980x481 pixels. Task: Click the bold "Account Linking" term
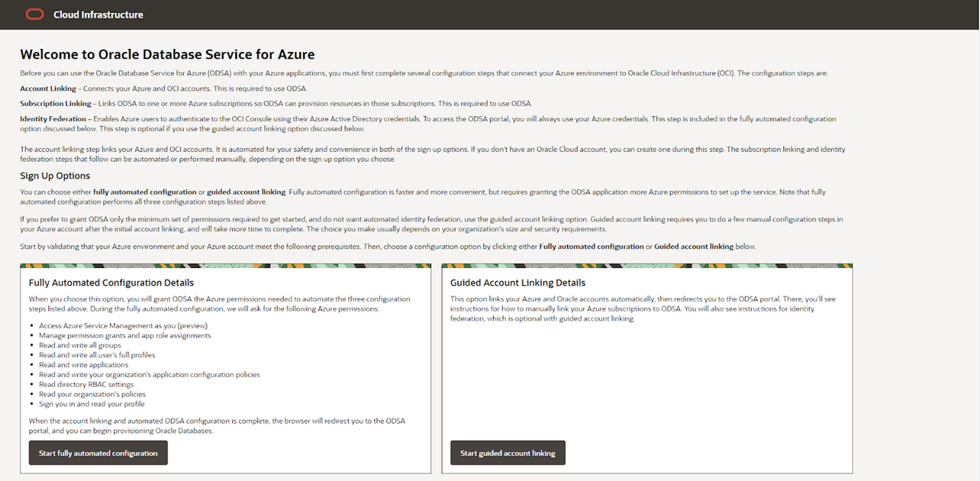coord(48,89)
